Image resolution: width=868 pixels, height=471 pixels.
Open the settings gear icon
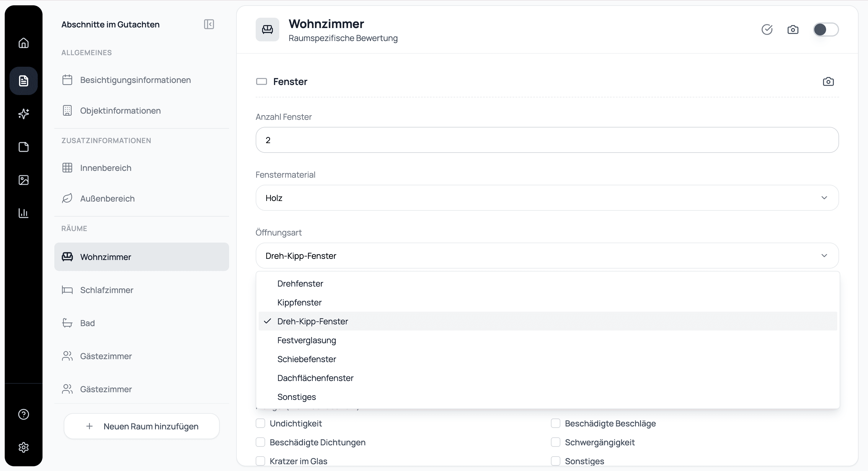tap(23, 447)
